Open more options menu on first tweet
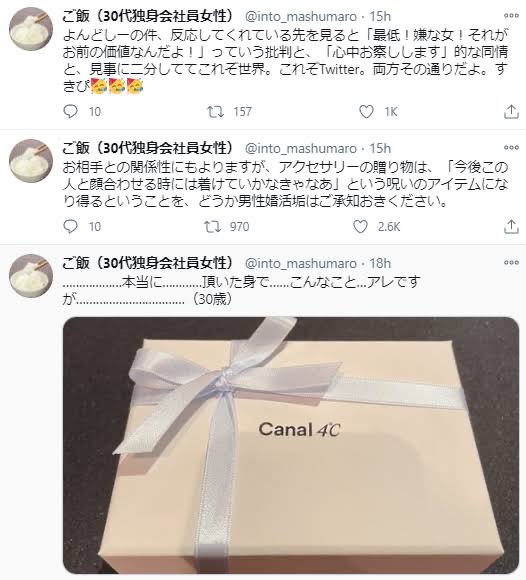Viewport: 526px width, 580px height. pos(511,16)
